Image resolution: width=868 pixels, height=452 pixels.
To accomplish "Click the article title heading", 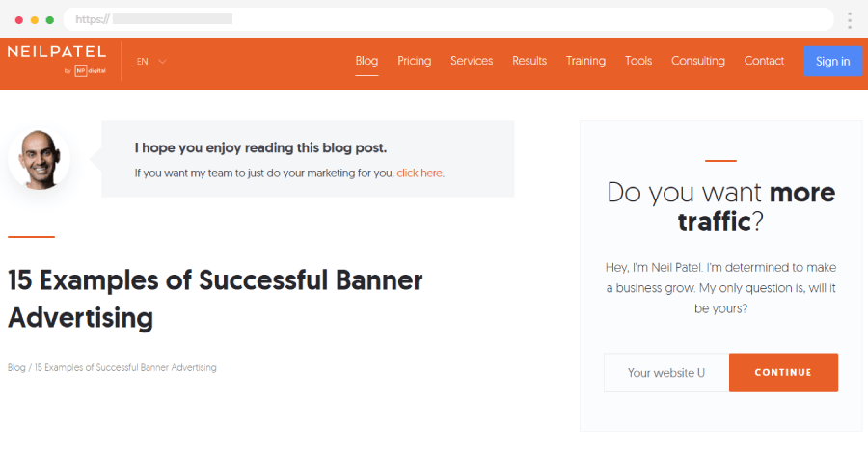I will click(x=215, y=298).
